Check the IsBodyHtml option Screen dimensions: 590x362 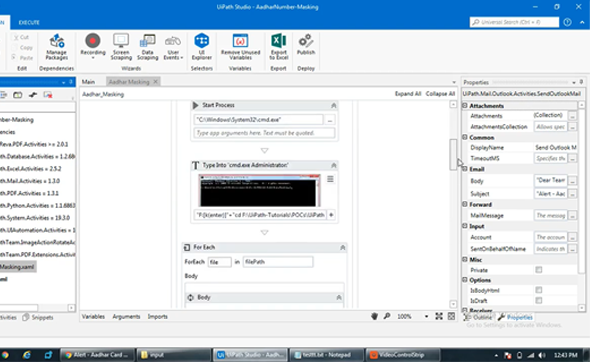[x=539, y=290]
